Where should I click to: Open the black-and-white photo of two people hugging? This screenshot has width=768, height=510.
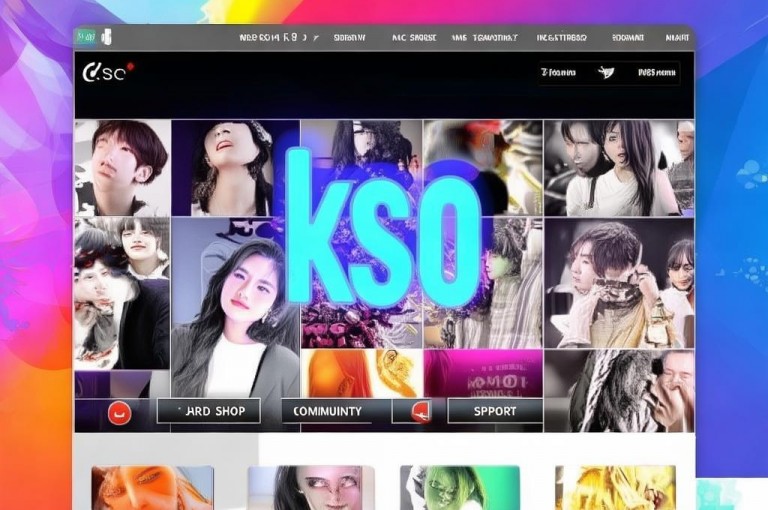click(x=122, y=294)
